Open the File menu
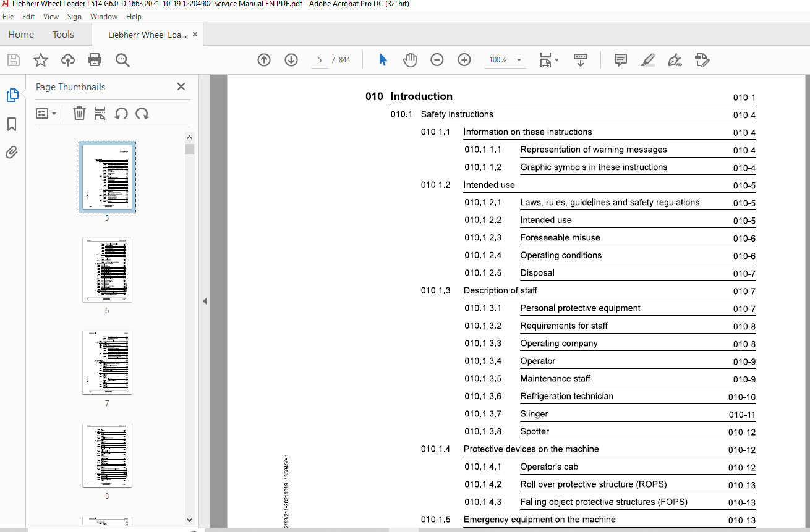Image resolution: width=810 pixels, height=532 pixels. [8, 17]
